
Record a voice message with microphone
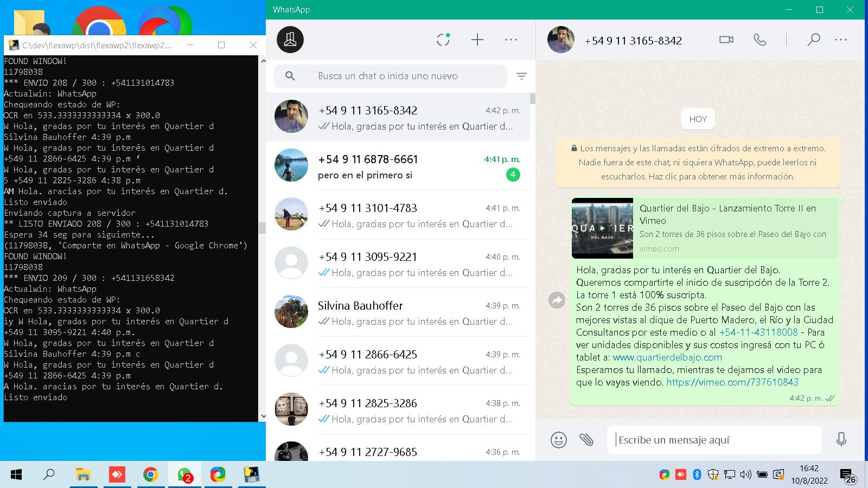click(841, 440)
